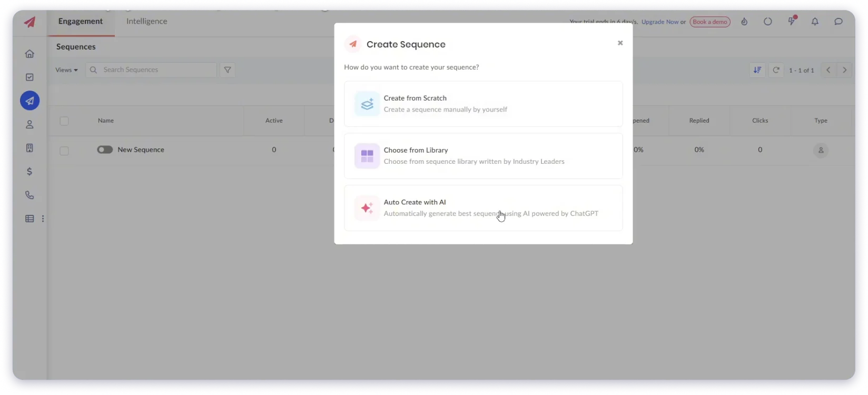Switch to the Intelligence tab

tap(146, 22)
